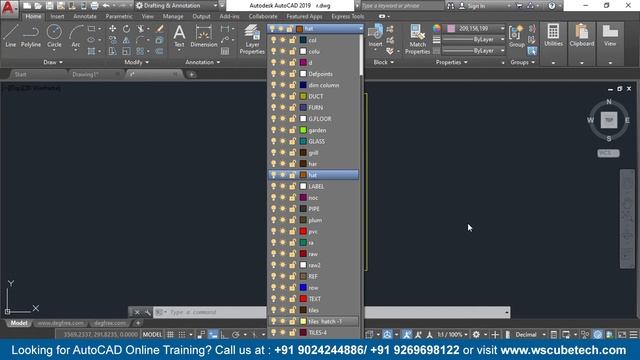The width and height of the screenshot is (640, 360).
Task: Open the Start tab
Action: (20, 74)
